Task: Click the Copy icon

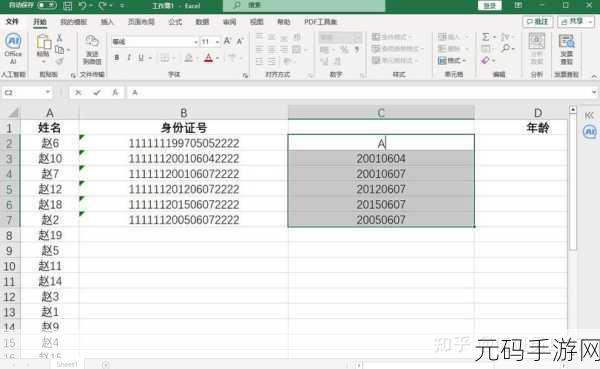Action: coord(59,50)
